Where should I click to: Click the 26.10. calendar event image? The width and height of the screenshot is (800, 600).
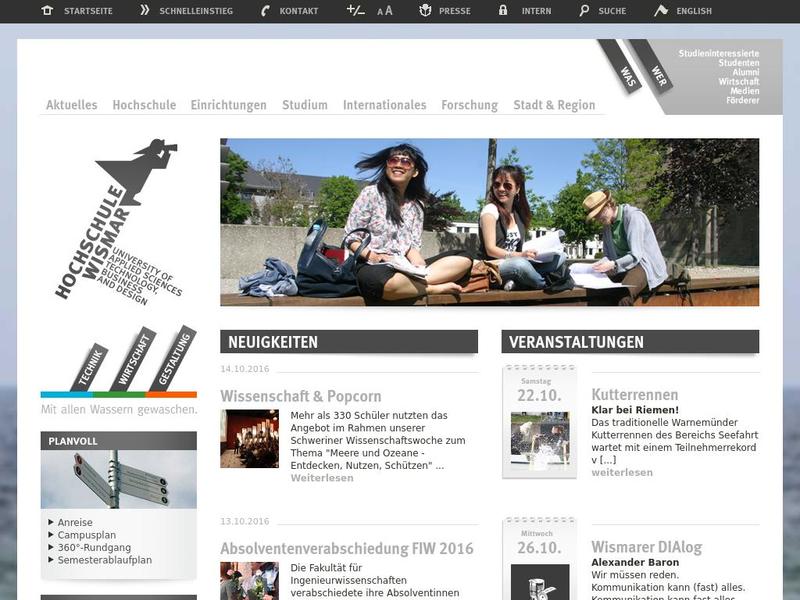coord(540,582)
